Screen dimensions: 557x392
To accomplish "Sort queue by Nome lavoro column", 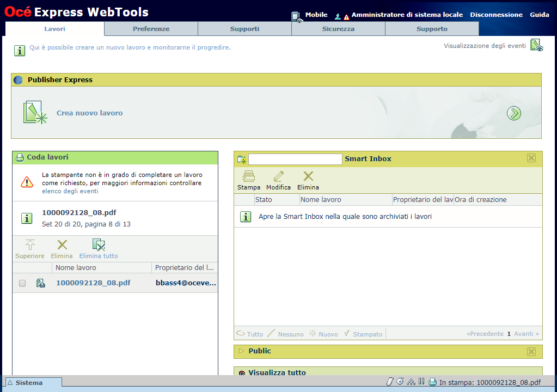I will point(102,268).
